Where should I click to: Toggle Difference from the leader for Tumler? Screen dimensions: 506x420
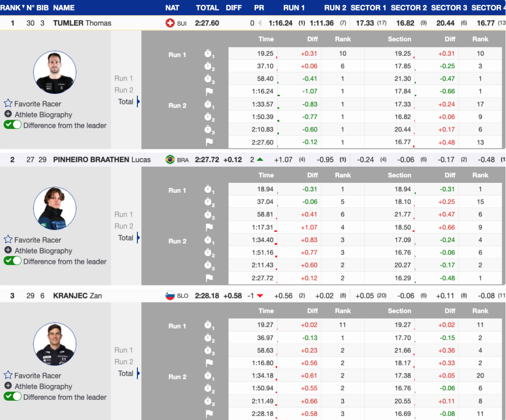click(x=13, y=126)
